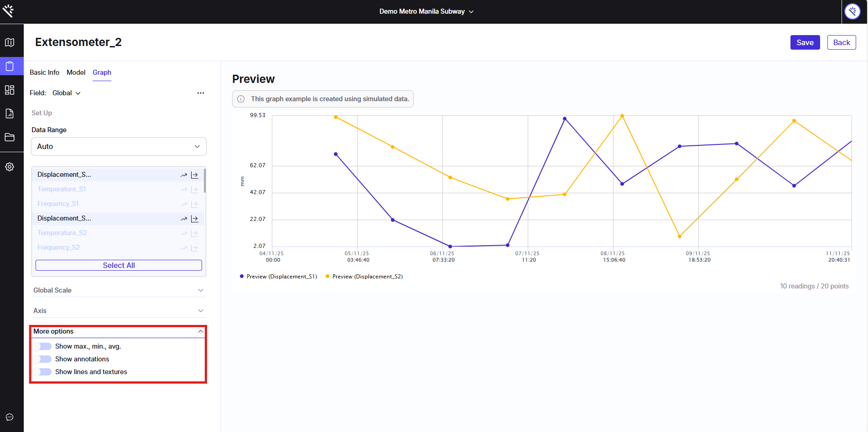Screen dimensions: 868x432
Task: Switch to the Model tab
Action: [76, 72]
